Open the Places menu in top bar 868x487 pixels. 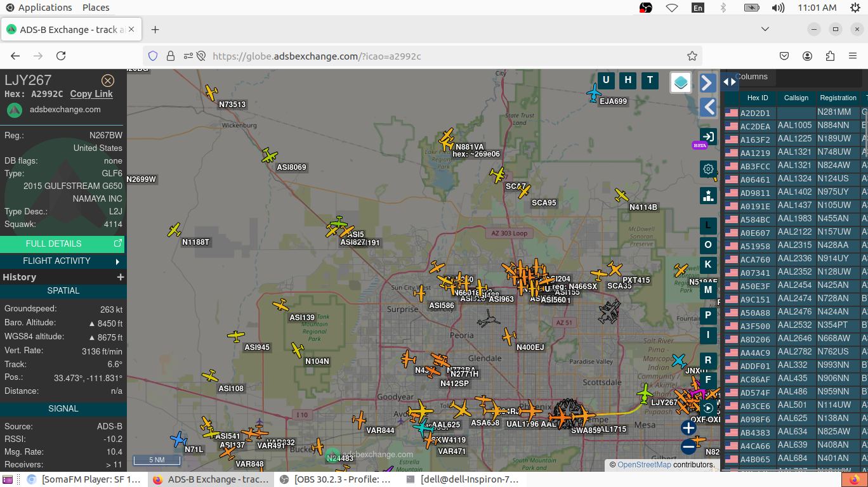(96, 8)
